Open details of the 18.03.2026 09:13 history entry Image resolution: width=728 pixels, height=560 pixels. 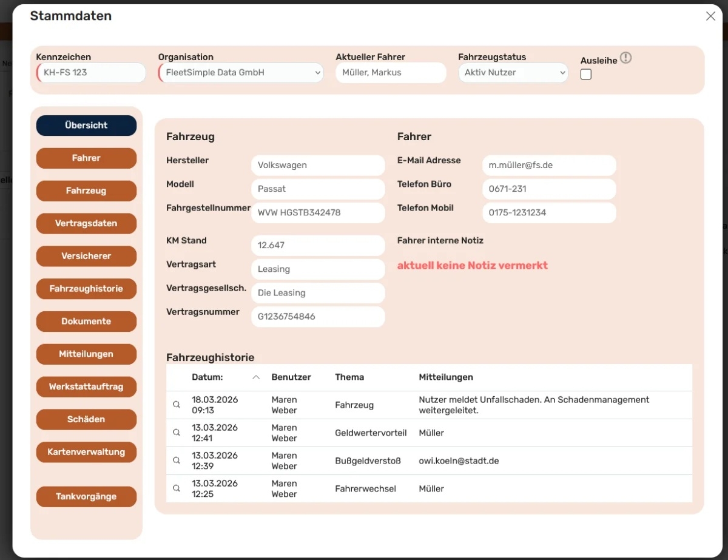click(x=177, y=405)
